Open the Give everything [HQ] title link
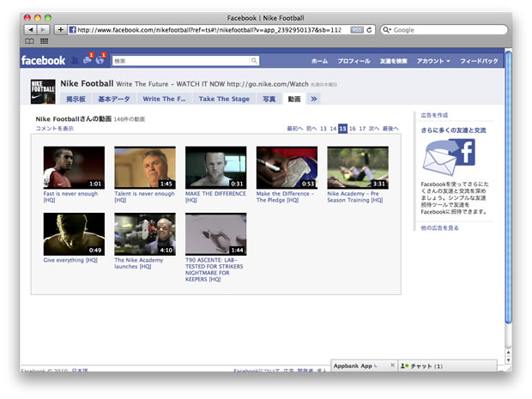This screenshot has height=399, width=532. click(x=70, y=260)
